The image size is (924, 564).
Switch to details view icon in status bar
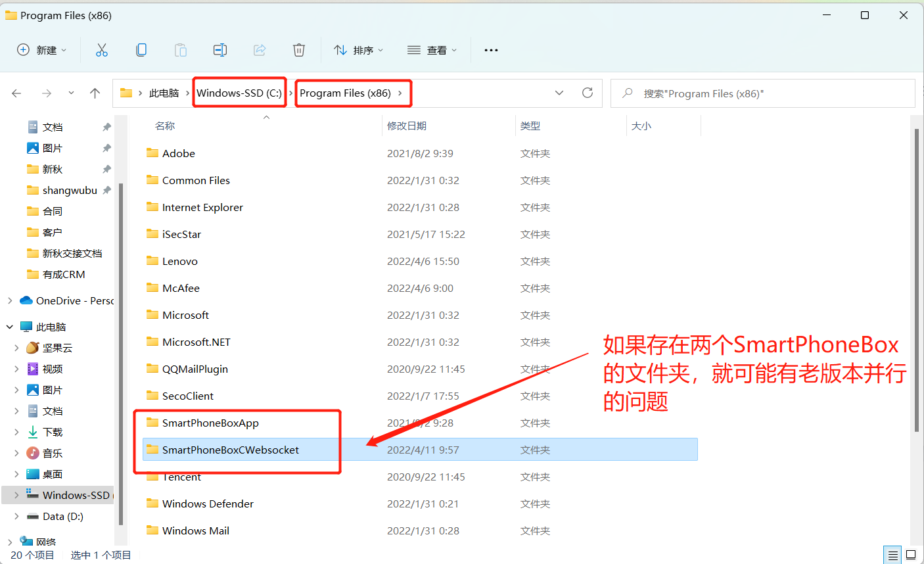[x=892, y=555]
